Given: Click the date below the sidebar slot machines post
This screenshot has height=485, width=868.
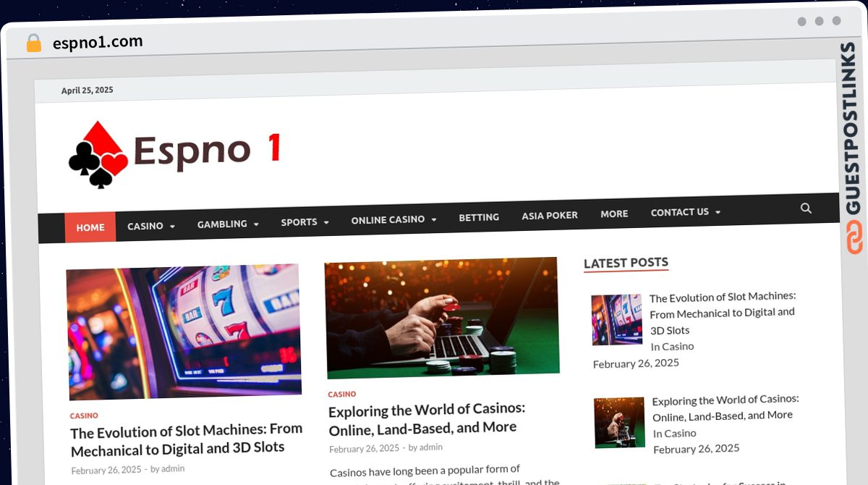Looking at the screenshot, I should [636, 363].
